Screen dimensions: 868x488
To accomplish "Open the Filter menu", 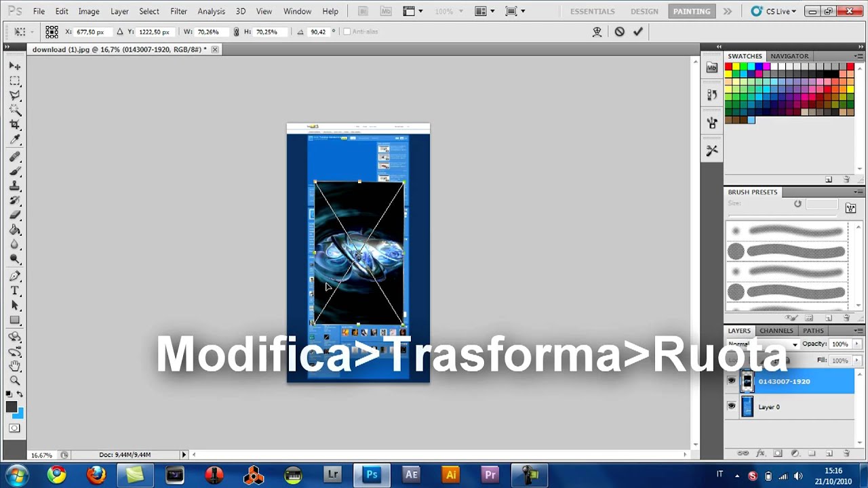I will point(178,12).
